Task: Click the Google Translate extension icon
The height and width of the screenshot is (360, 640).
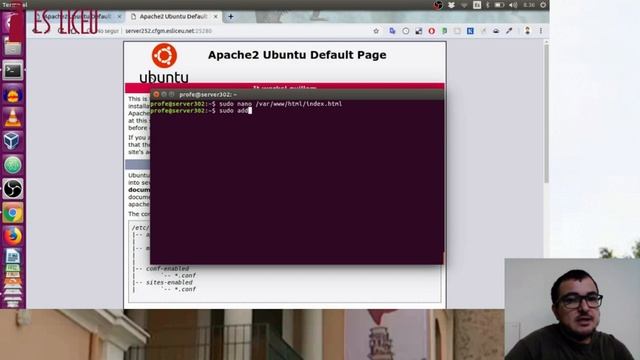Action: 392,31
